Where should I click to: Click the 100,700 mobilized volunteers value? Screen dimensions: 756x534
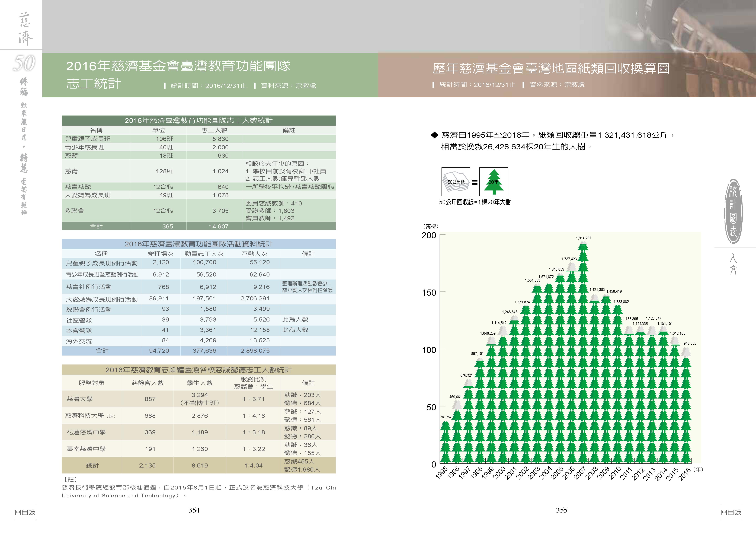point(204,262)
